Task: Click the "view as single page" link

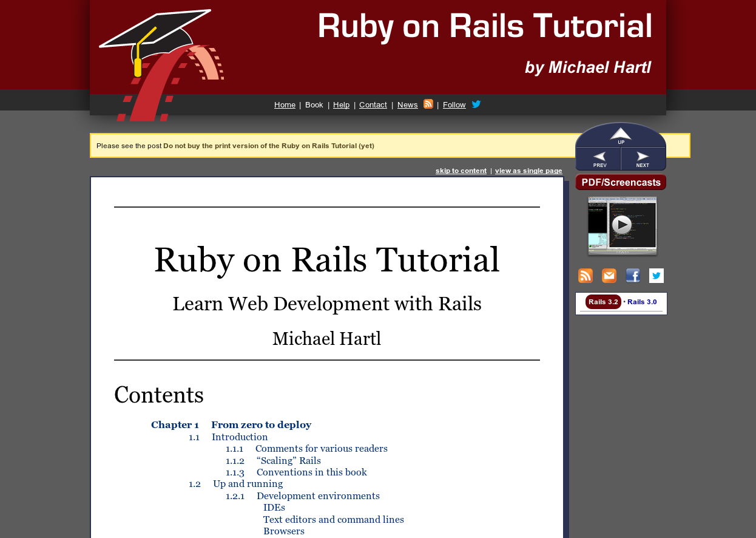Action: pos(528,171)
